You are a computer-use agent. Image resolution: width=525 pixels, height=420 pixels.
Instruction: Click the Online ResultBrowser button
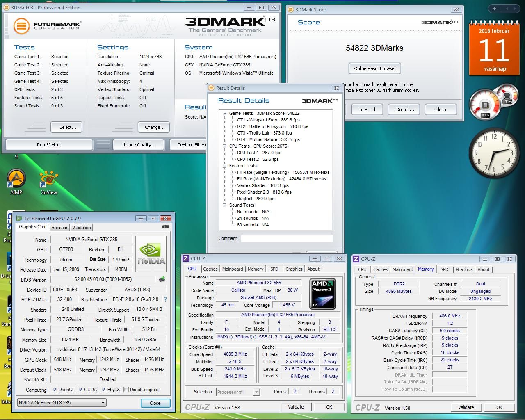(375, 68)
